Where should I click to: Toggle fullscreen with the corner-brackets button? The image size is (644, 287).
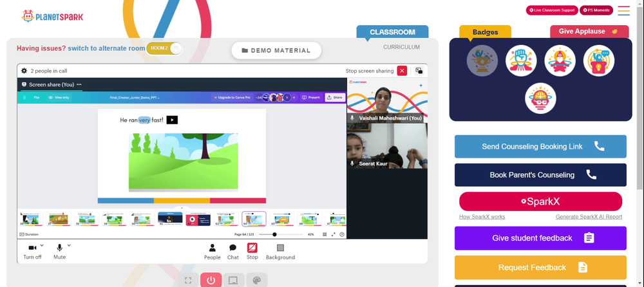(x=188, y=281)
